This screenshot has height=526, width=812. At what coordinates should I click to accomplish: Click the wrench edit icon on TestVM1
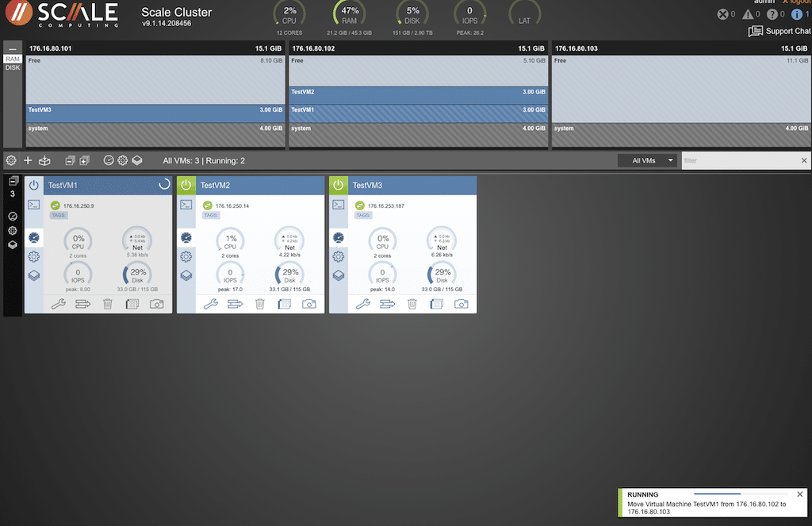click(59, 304)
